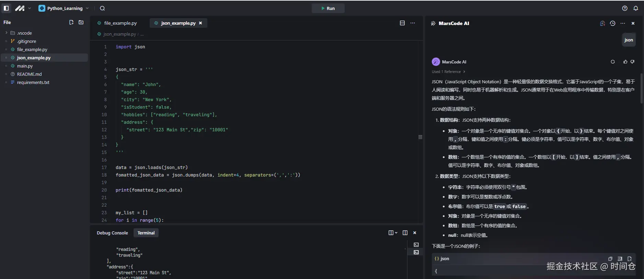Open the notifications bell icon

(x=636, y=8)
